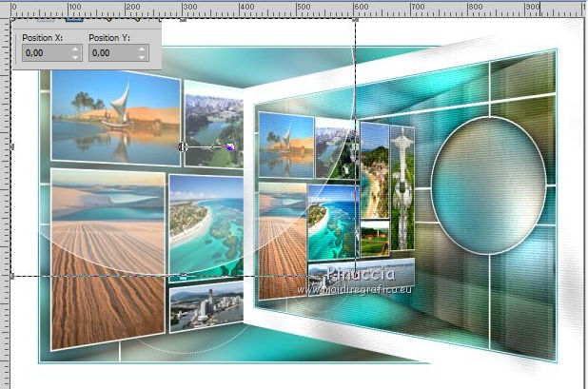The image size is (588, 389).
Task: Decrease Position X with down arrow
Action: [x=76, y=59]
